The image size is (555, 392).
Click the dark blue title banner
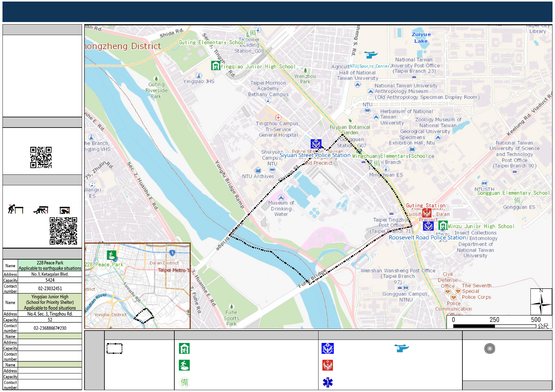[277, 12]
